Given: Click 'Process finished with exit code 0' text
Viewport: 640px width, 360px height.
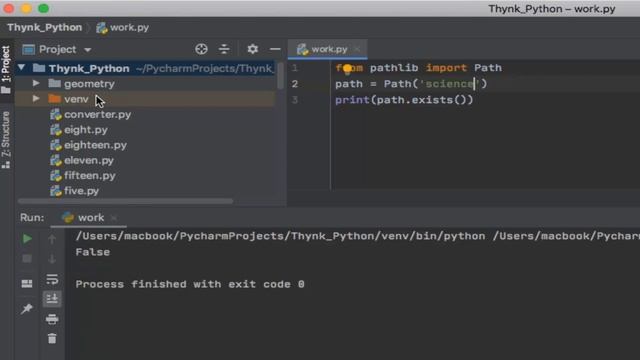Looking at the screenshot, I should pos(190,284).
